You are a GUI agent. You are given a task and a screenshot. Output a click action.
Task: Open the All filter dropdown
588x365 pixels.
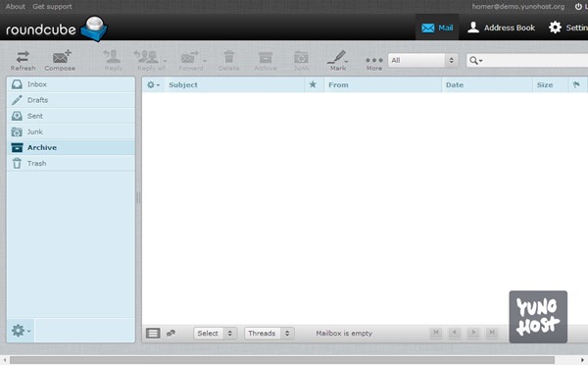click(x=423, y=60)
